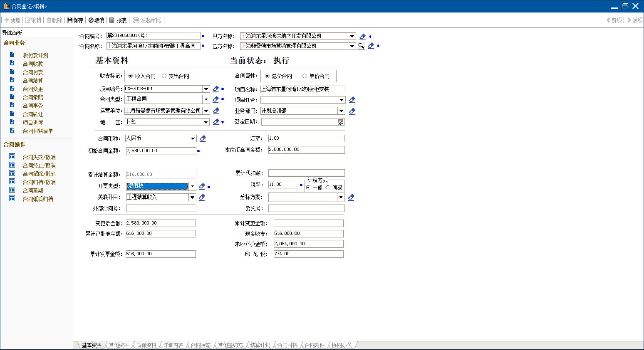Open the 合同附件 tab
Viewport: 644px width, 350px height.
[x=314, y=345]
